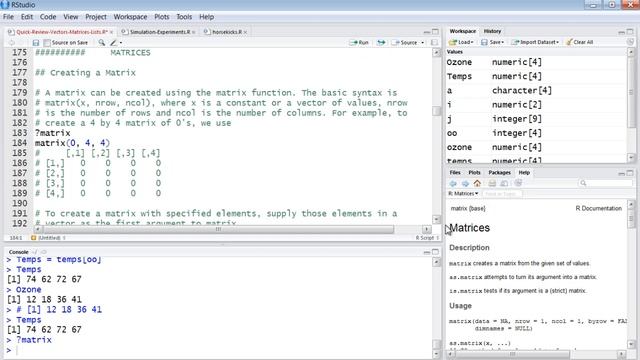
Task: Open the Code menu
Action: click(48, 17)
